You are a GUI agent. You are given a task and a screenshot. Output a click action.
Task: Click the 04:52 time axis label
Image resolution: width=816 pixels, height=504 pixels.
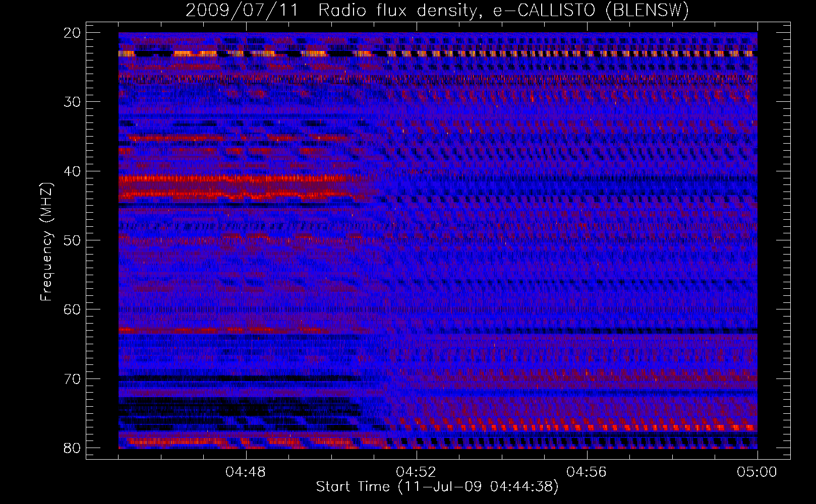pyautogui.click(x=416, y=472)
